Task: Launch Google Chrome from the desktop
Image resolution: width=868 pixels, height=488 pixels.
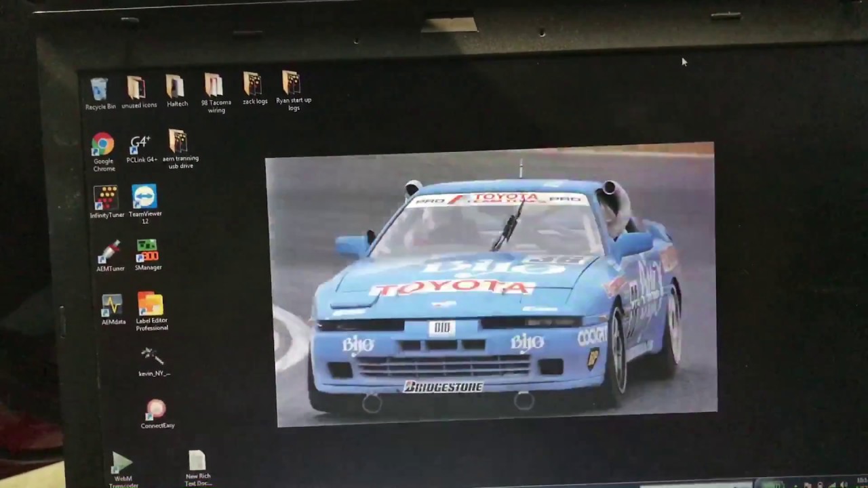Action: (x=103, y=152)
